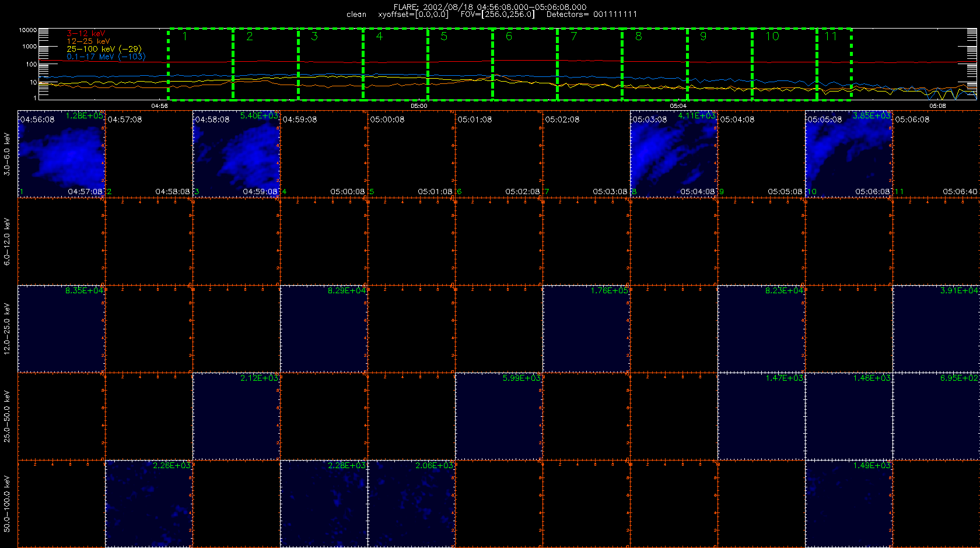Click the orange 12-25 keV legend entry

click(x=88, y=41)
